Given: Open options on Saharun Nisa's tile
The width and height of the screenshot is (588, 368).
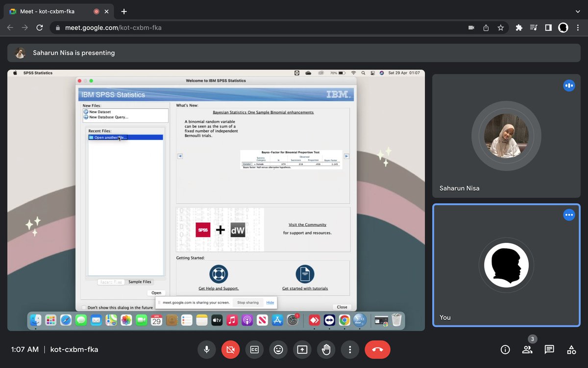Looking at the screenshot, I should (569, 85).
